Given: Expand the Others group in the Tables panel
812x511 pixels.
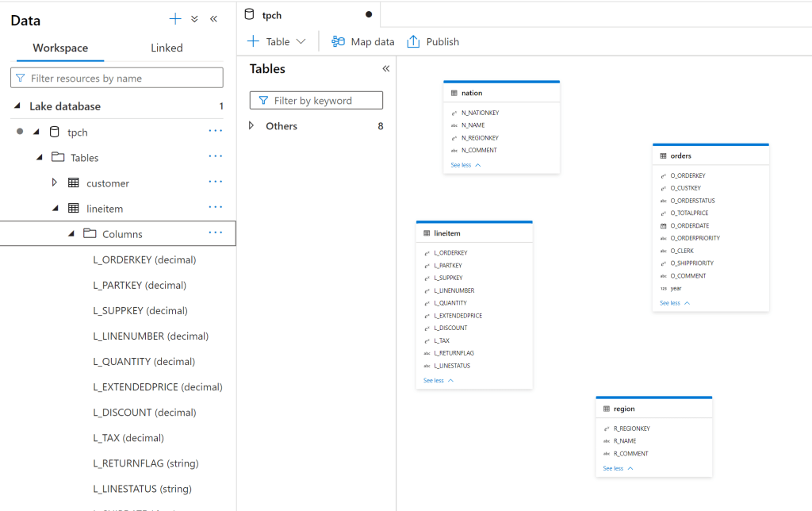Looking at the screenshot, I should 251,125.
